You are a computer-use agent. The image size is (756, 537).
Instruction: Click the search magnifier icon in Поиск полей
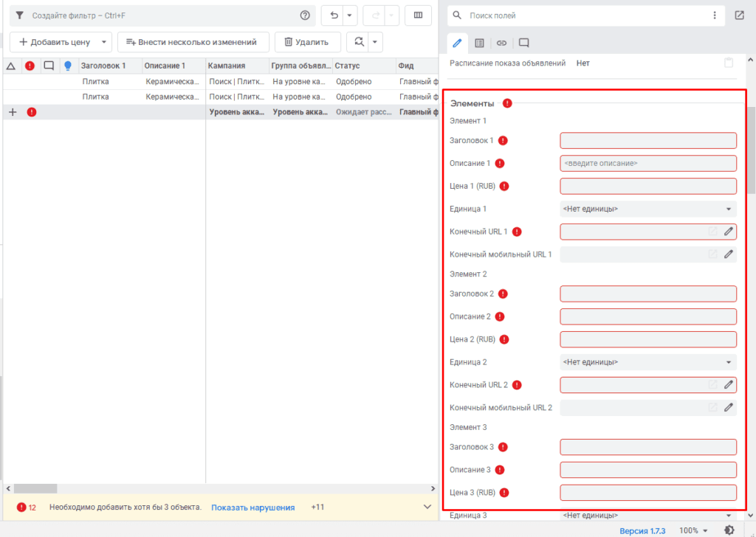tap(457, 15)
